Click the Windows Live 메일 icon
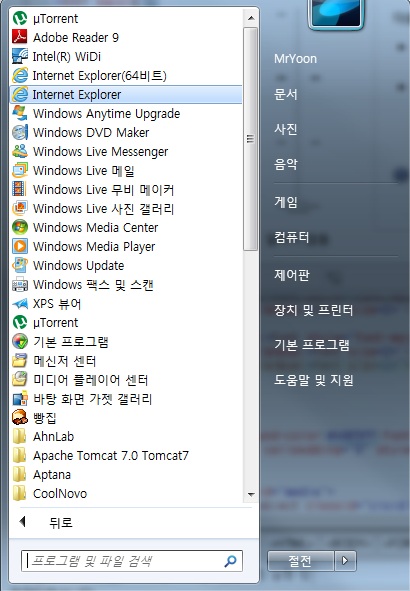Viewport: 410px width, 591px height. [20, 170]
